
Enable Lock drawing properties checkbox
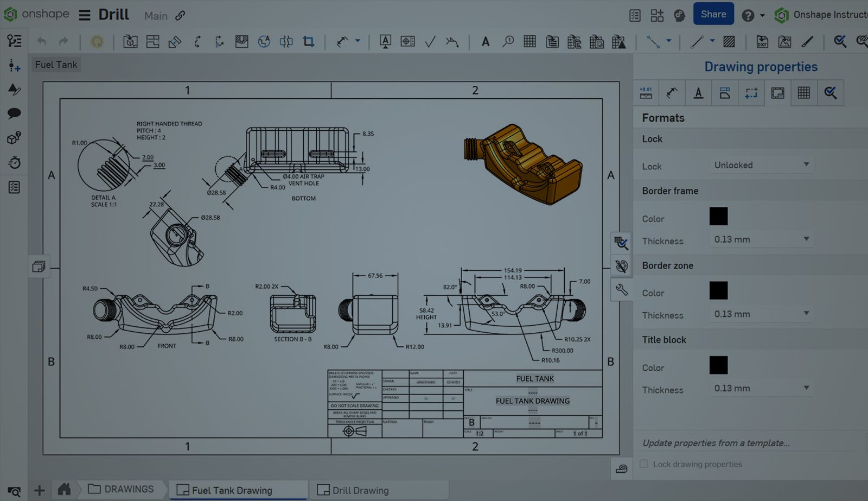[644, 464]
